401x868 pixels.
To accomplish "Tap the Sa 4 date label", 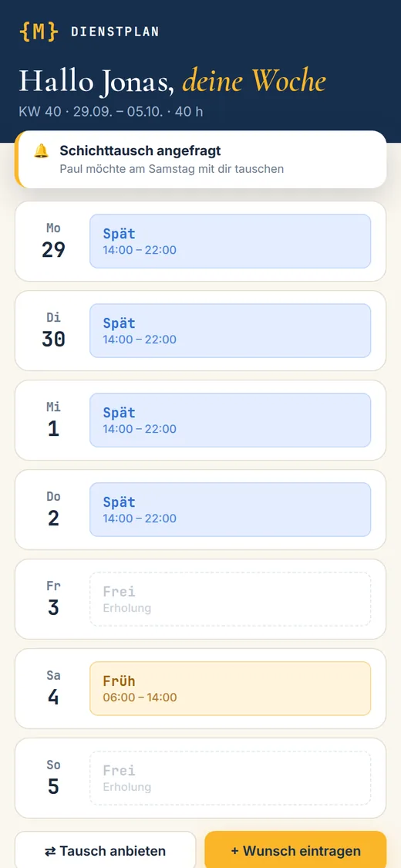I will (x=53, y=688).
